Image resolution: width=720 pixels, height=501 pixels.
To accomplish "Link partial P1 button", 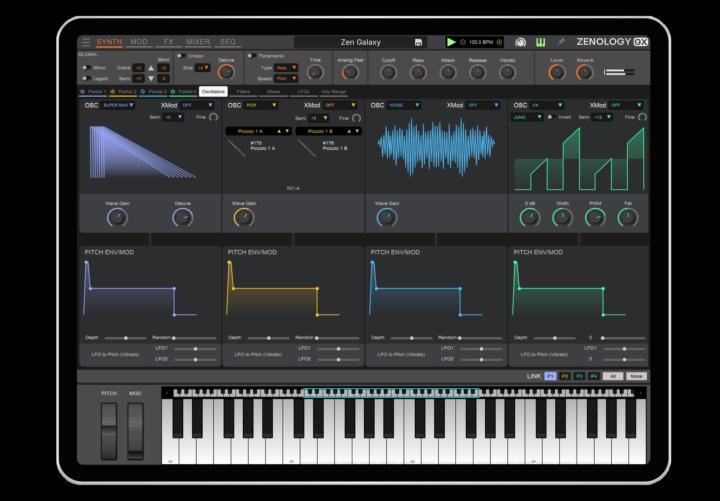I will (550, 376).
